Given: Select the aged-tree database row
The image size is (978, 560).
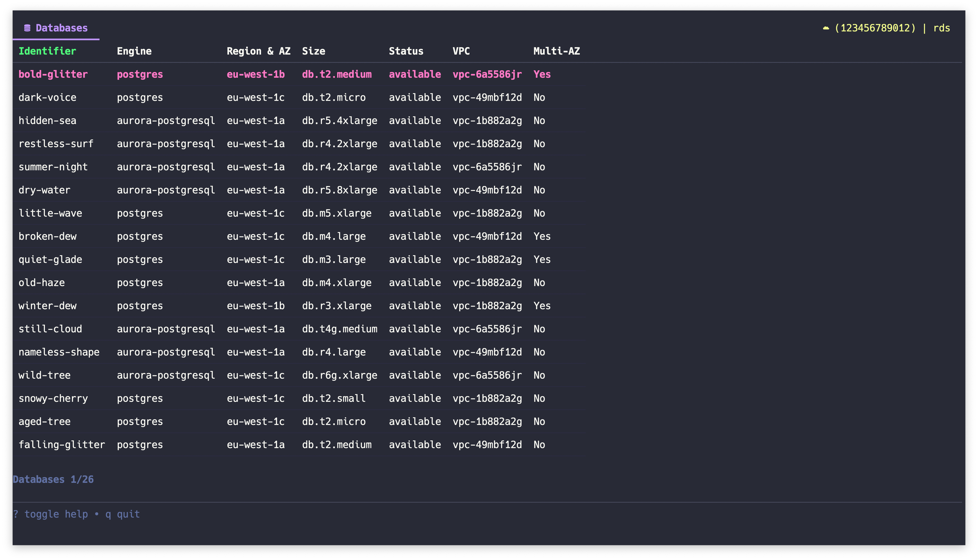Looking at the screenshot, I should click(x=299, y=421).
